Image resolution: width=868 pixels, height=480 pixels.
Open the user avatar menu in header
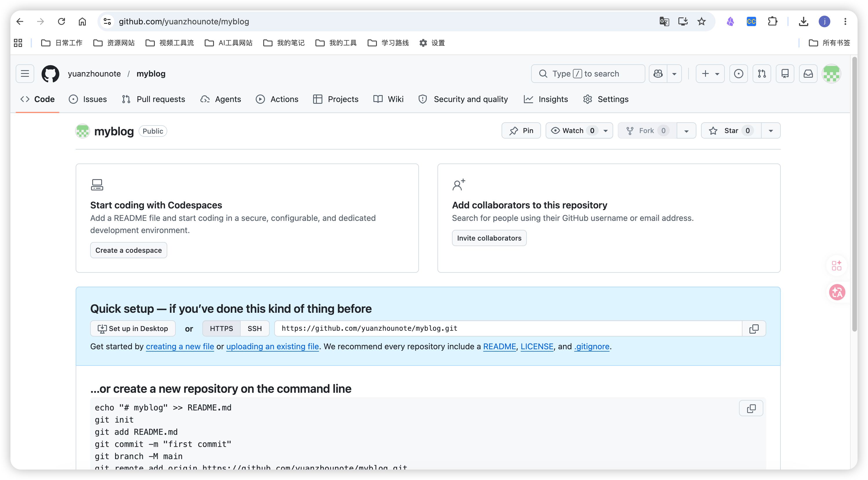(831, 73)
